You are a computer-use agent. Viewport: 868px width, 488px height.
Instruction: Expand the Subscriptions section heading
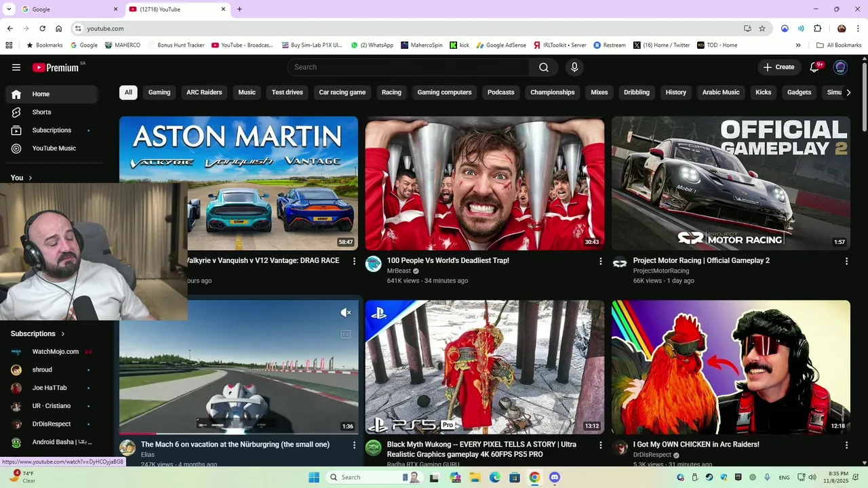[x=38, y=333]
